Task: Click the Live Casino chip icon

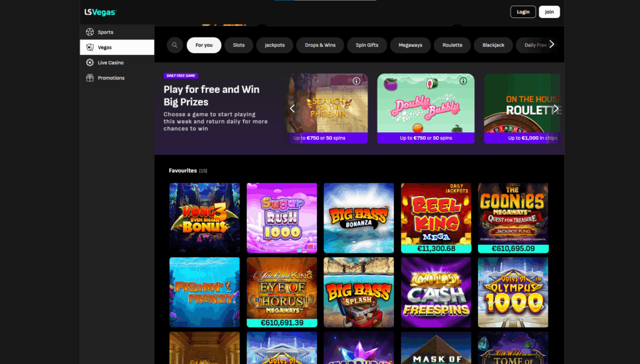Action: pos(90,62)
